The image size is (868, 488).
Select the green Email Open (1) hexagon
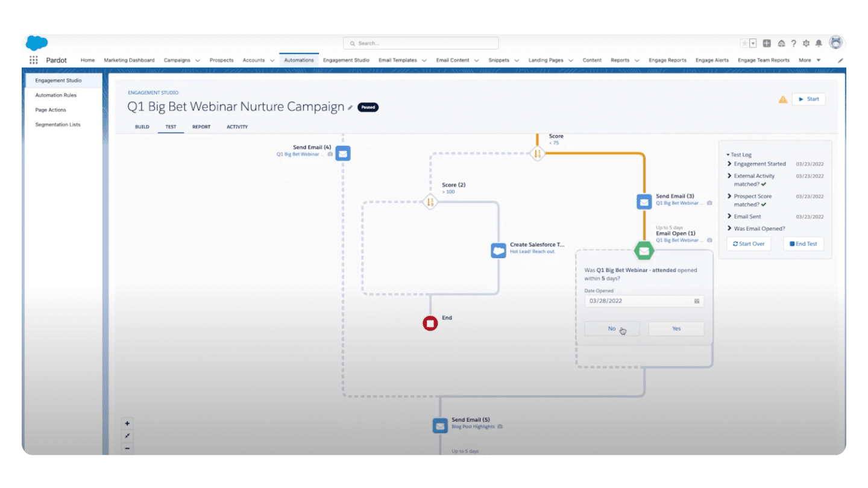[x=644, y=250]
